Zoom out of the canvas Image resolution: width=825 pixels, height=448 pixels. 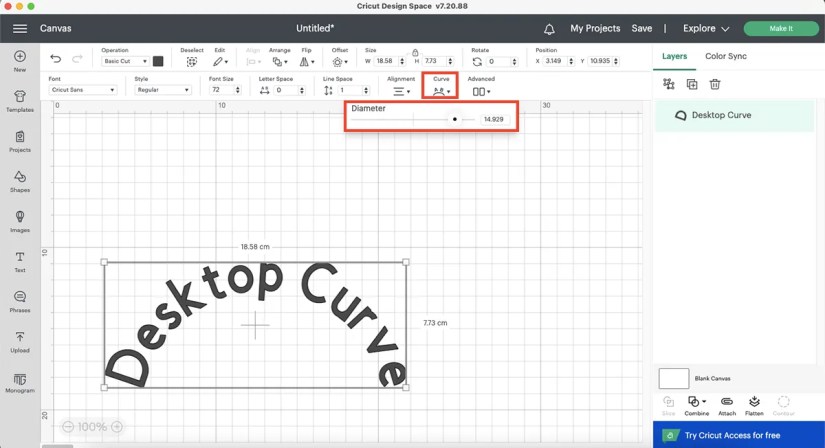coord(68,426)
